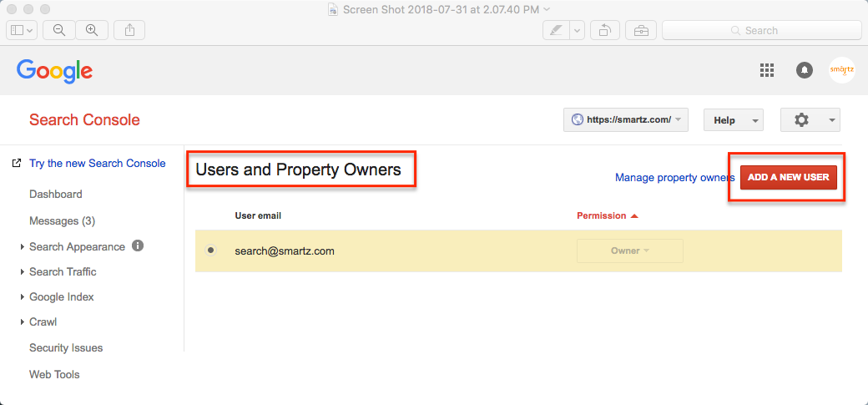Open the Preview sidebar view menu
The image size is (868, 405).
click(x=22, y=30)
